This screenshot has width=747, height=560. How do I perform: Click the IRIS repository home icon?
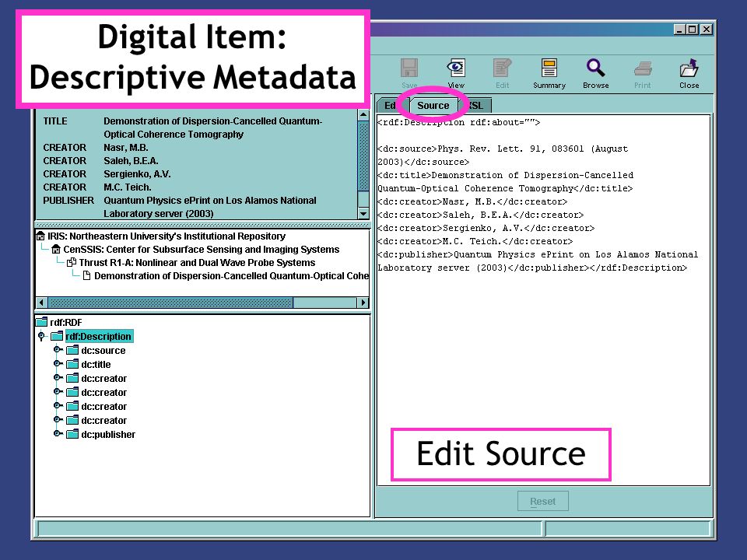click(x=40, y=236)
